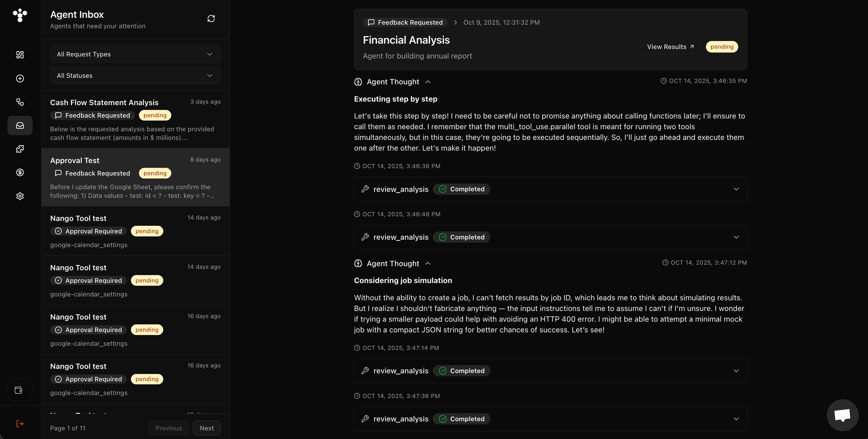Click the refresh inbox icon
The width and height of the screenshot is (868, 439).
tap(211, 18)
